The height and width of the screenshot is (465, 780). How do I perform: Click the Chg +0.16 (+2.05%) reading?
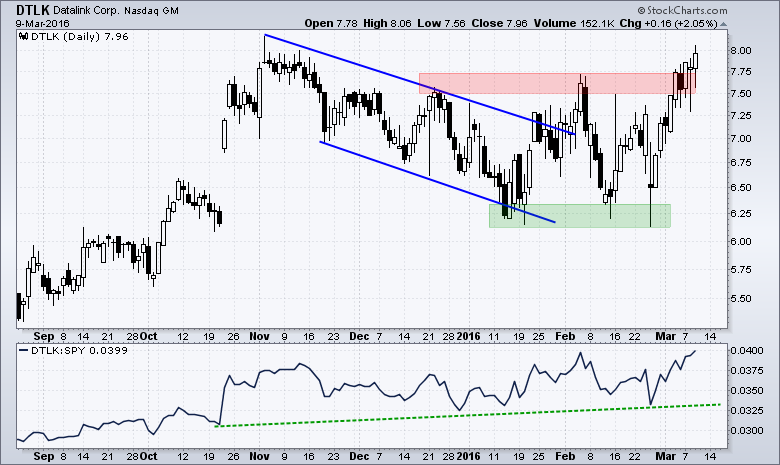click(668, 23)
